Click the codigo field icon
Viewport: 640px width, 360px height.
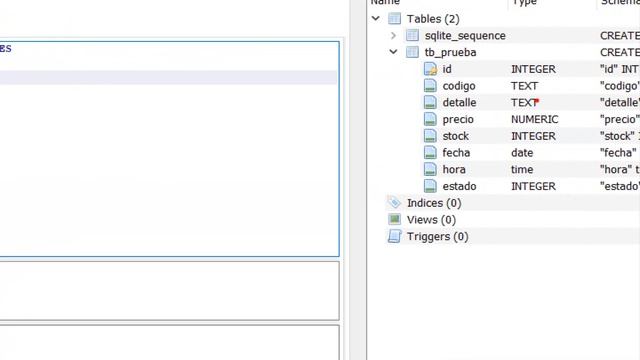[x=430, y=85]
